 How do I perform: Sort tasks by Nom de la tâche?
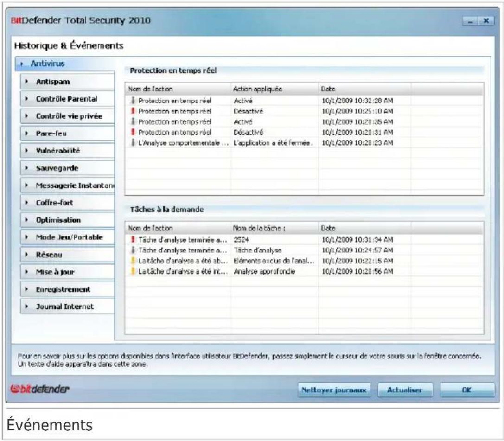(x=274, y=228)
